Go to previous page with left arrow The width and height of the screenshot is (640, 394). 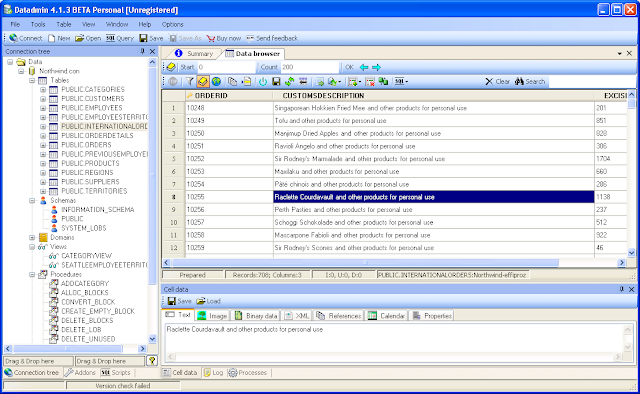(364, 67)
